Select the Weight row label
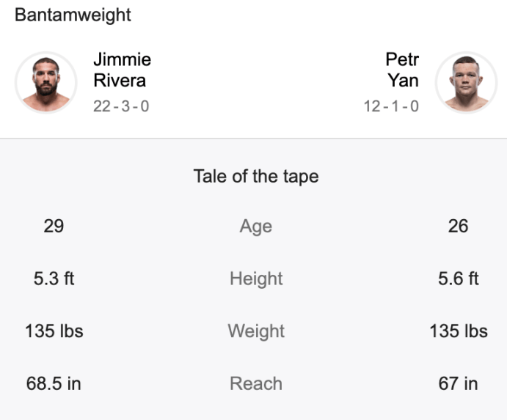Image resolution: width=507 pixels, height=420 pixels. tap(255, 331)
